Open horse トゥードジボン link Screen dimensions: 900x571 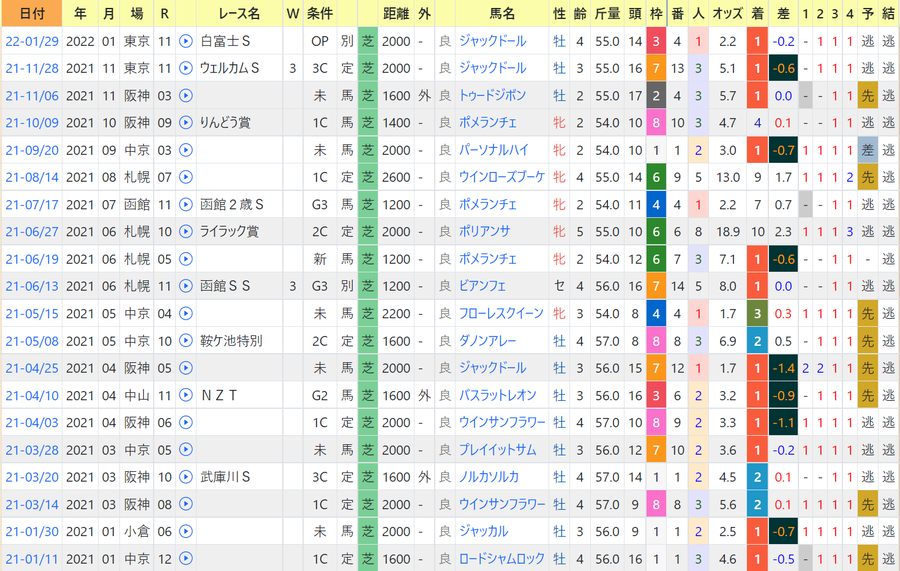click(x=492, y=95)
